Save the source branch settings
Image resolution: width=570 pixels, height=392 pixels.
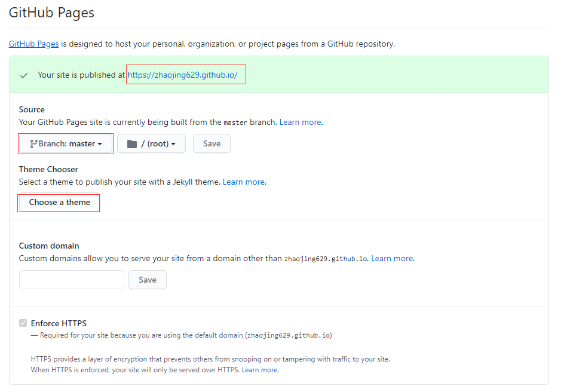(212, 143)
